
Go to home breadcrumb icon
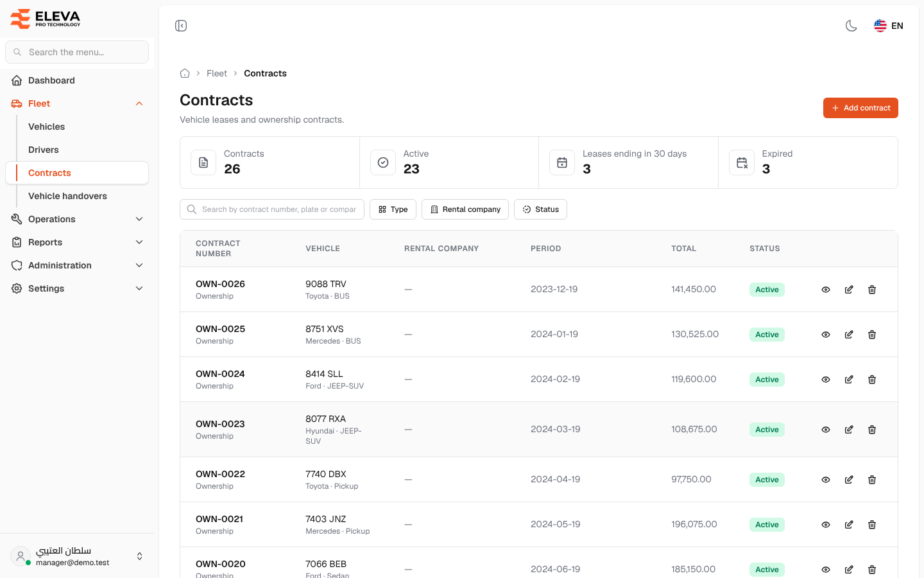click(185, 73)
